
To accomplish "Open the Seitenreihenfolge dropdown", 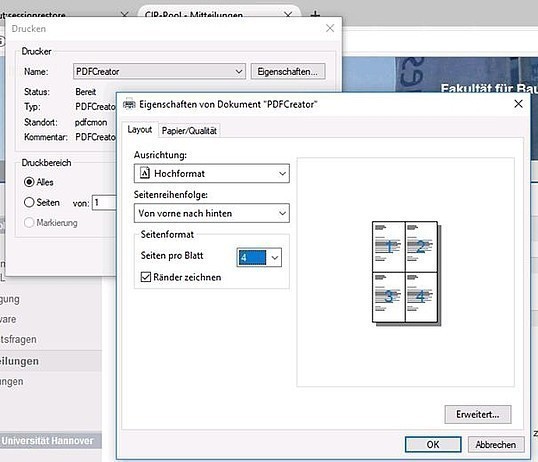I will click(212, 213).
